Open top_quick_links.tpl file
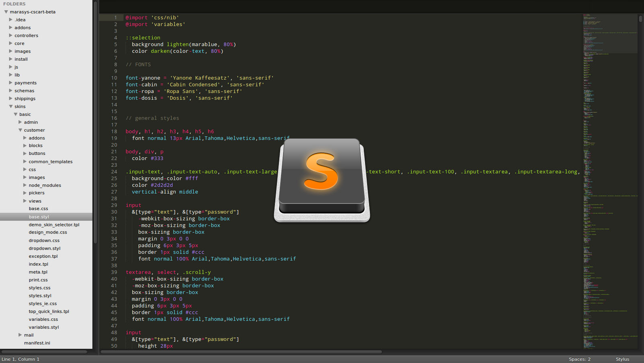 coord(49,312)
